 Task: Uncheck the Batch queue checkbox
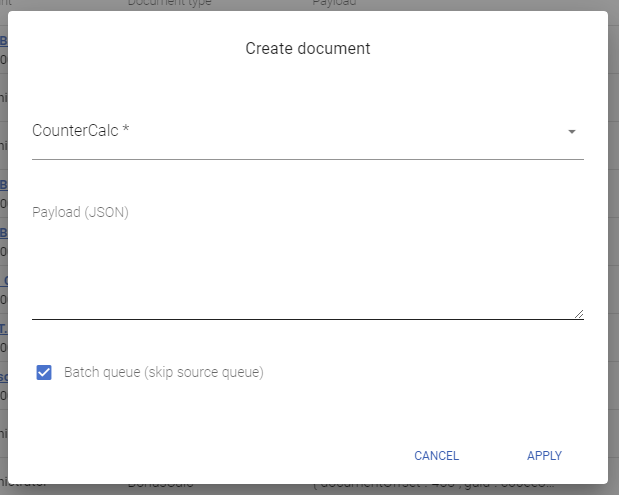(x=44, y=373)
